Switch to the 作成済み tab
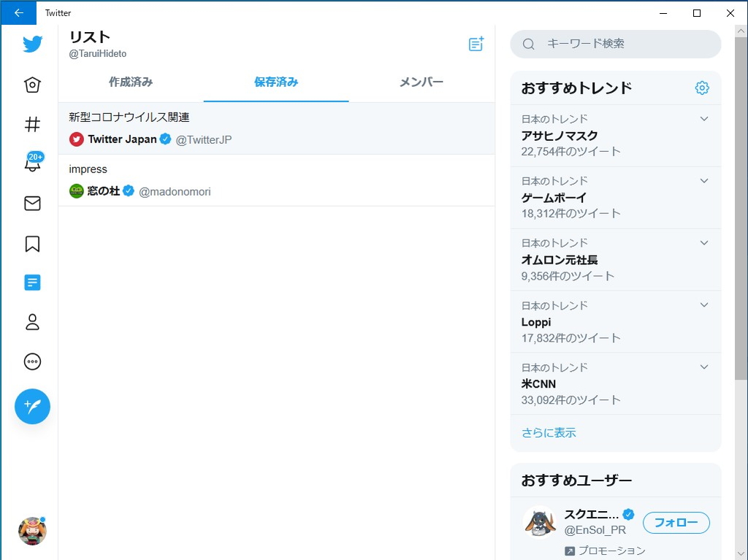 tap(130, 83)
